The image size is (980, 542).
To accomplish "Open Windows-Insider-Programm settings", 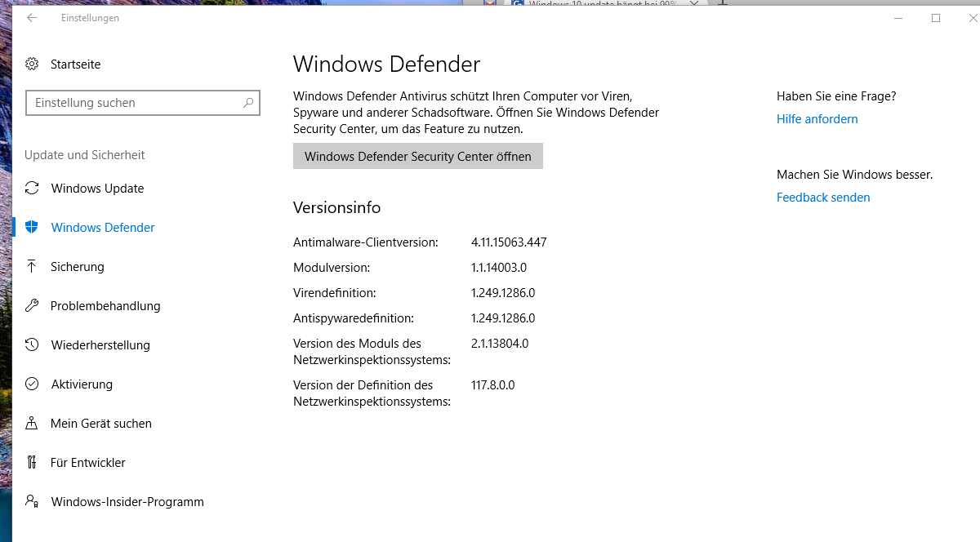I will coord(127,502).
